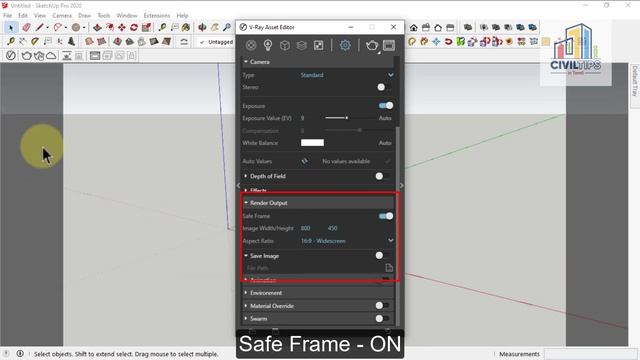The width and height of the screenshot is (640, 360).
Task: Pick the pink Eraser tool
Action: click(27, 27)
